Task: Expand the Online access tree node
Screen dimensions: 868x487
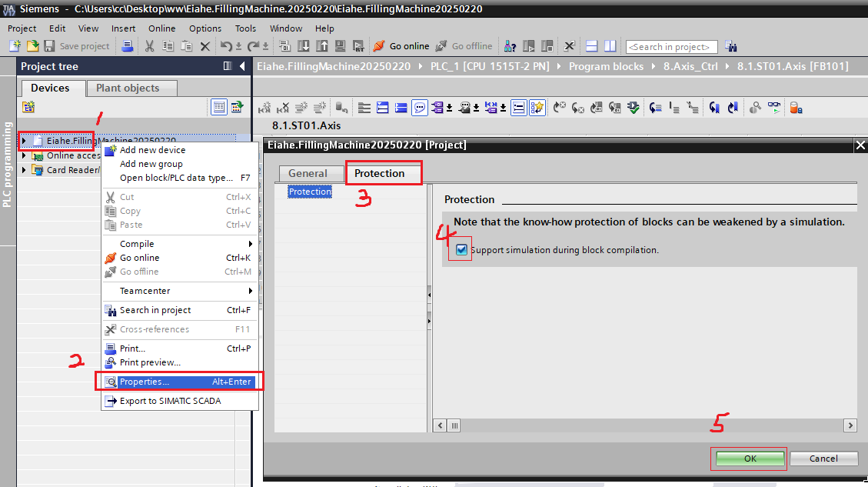Action: point(25,155)
